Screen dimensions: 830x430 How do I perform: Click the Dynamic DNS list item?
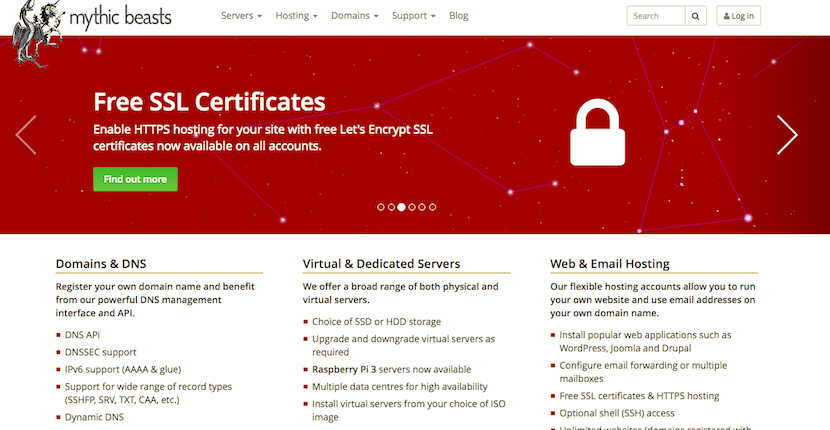coord(94,417)
